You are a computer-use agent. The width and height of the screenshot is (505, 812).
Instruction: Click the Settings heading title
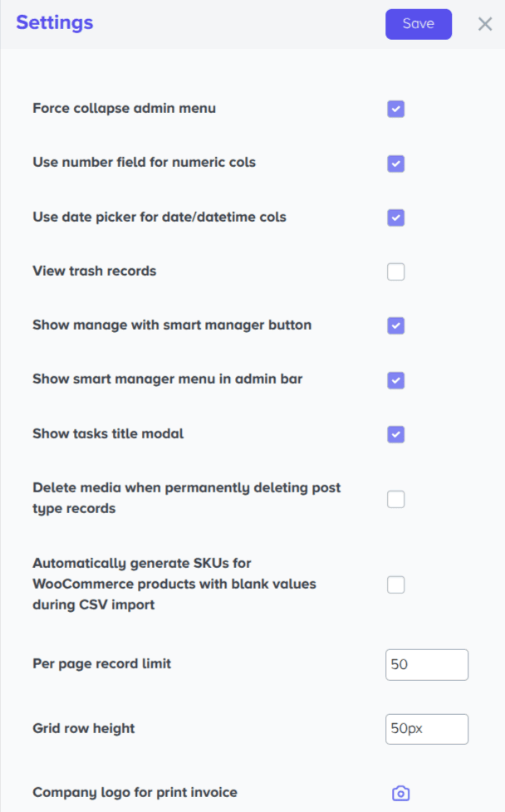pyautogui.click(x=54, y=22)
